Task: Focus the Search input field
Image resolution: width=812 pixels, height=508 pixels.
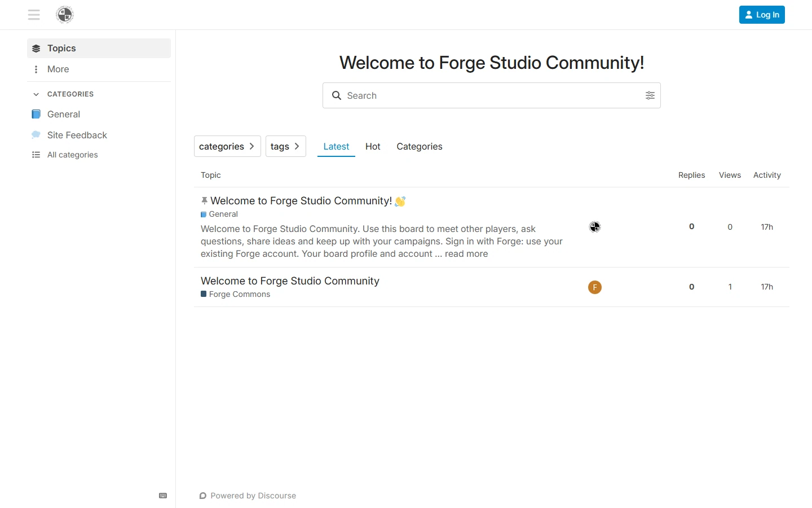Action: [492, 95]
